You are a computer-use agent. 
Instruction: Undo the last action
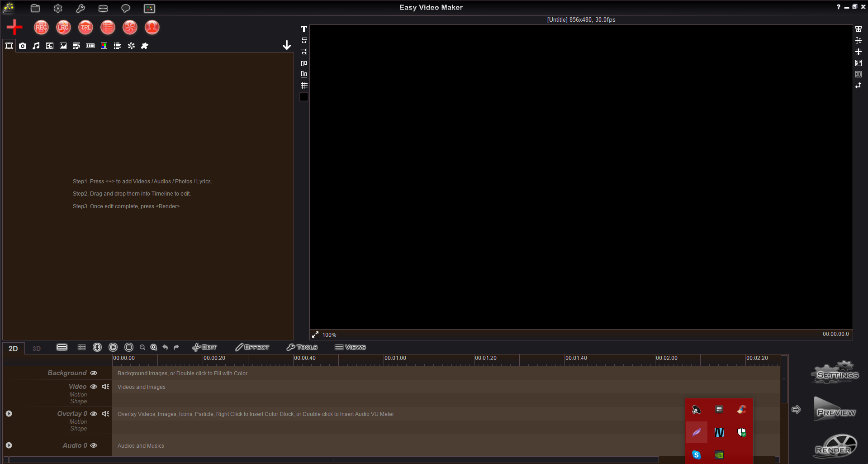[x=165, y=347]
